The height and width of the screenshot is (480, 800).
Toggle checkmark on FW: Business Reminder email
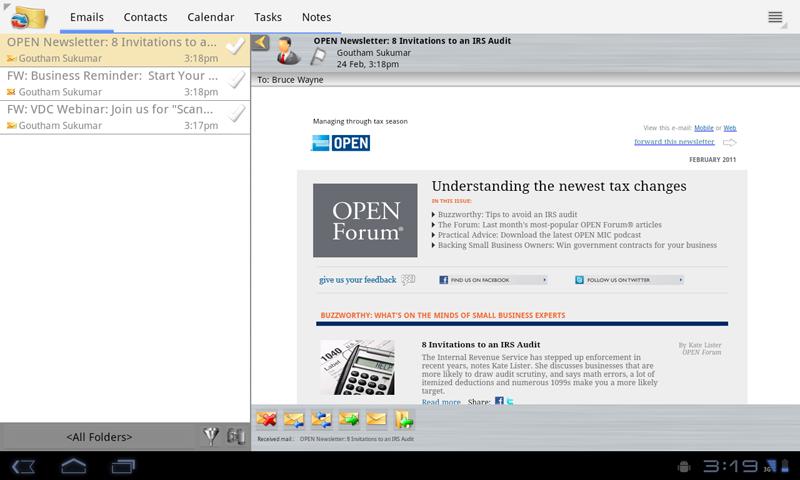point(235,80)
